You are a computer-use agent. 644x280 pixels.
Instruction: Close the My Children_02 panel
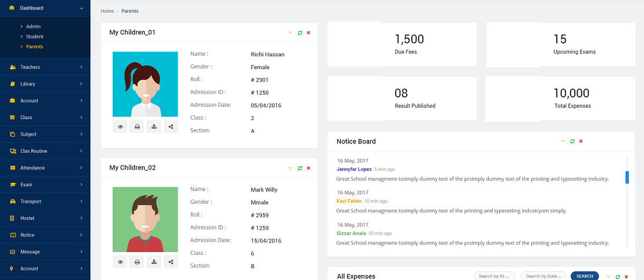tap(309, 168)
